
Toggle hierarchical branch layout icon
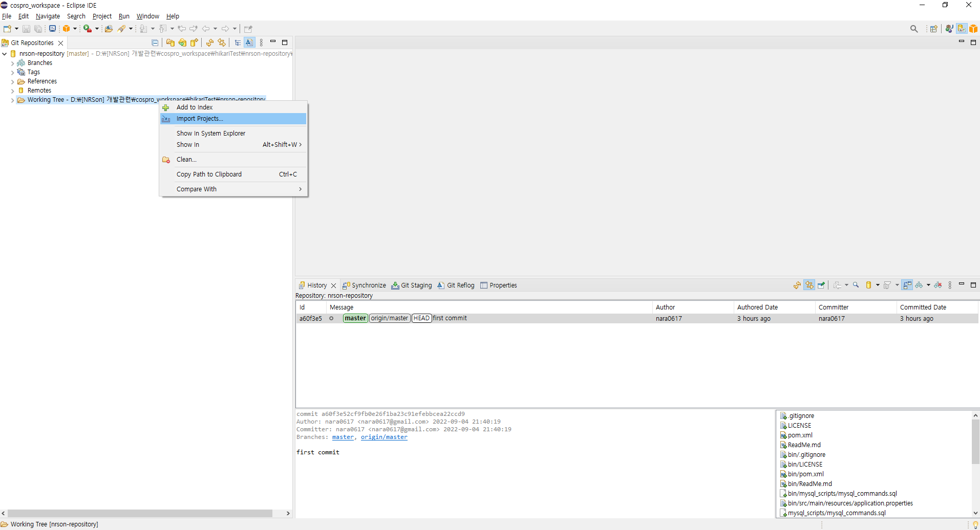[238, 42]
